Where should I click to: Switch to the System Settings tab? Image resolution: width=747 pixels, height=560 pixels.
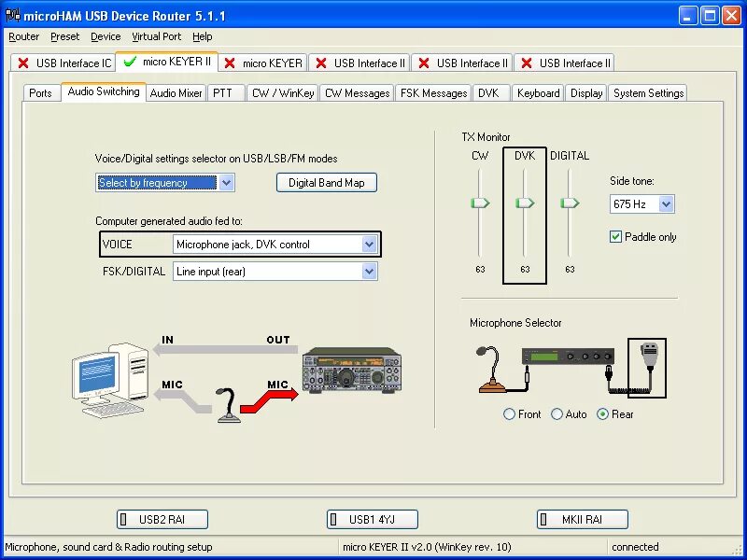pos(648,92)
